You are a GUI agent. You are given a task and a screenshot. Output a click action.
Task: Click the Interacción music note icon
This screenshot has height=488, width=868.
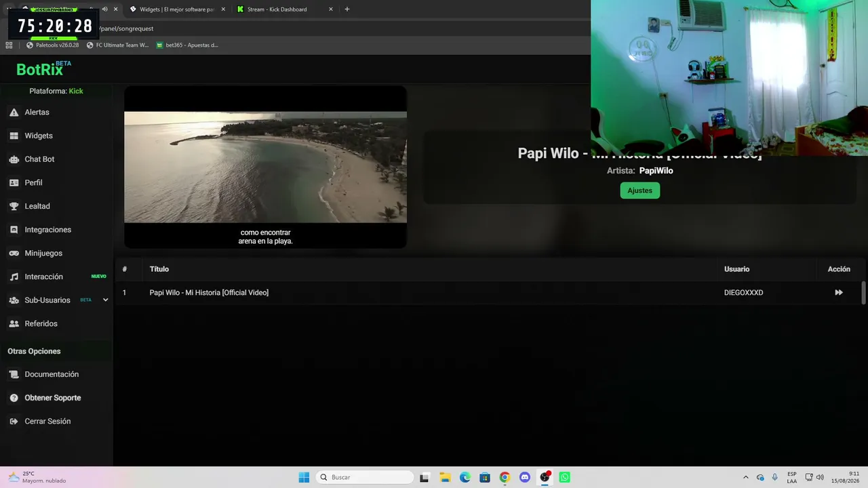(x=14, y=277)
